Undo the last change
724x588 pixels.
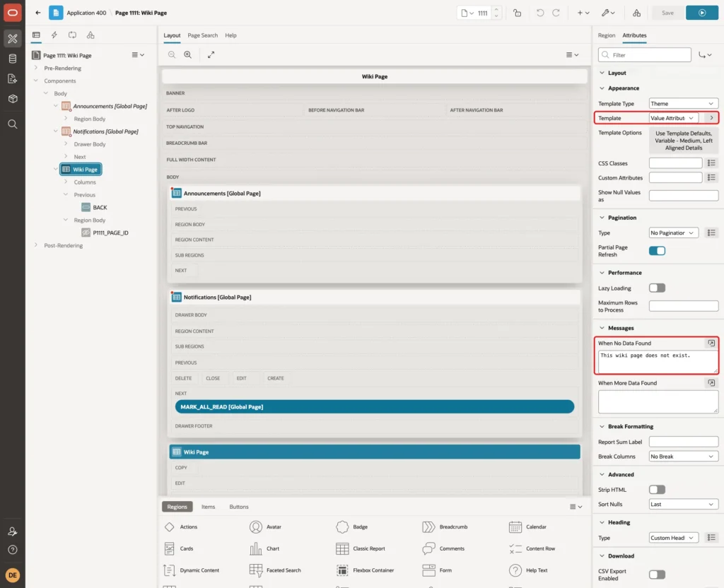tap(539, 13)
